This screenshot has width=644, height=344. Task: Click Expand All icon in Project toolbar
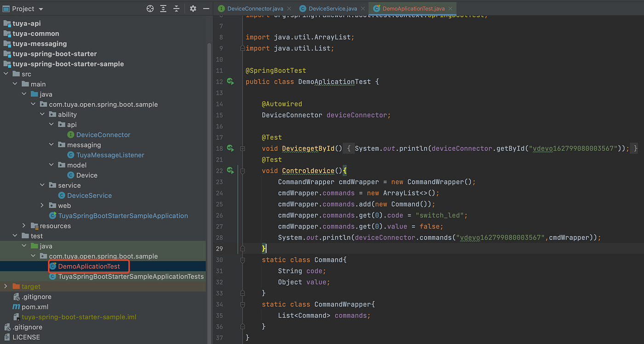pyautogui.click(x=163, y=9)
